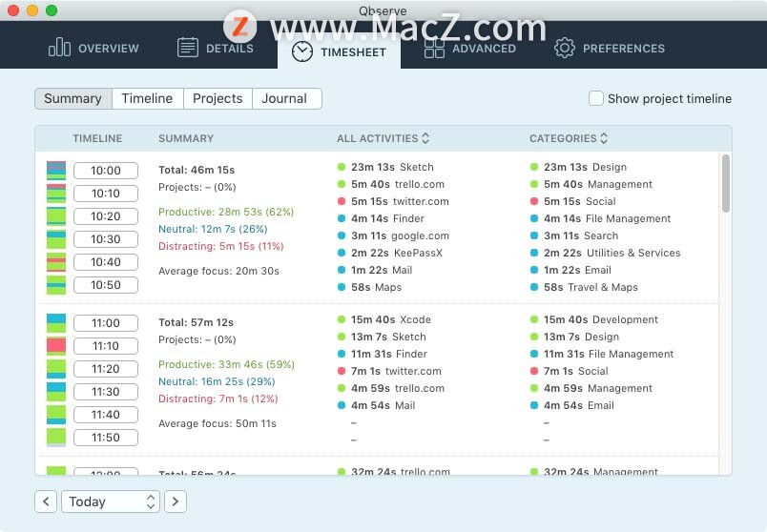This screenshot has width=767, height=532.
Task: Click the Timesheet clock icon
Action: tap(301, 51)
